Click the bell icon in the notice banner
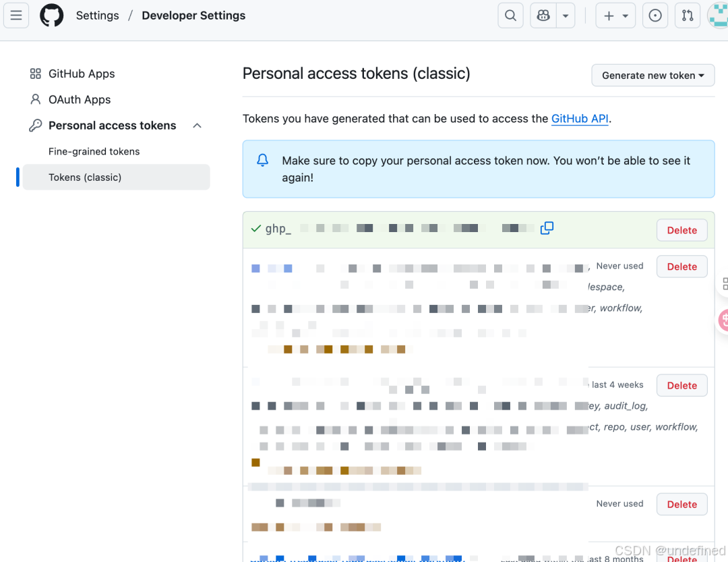 click(262, 161)
